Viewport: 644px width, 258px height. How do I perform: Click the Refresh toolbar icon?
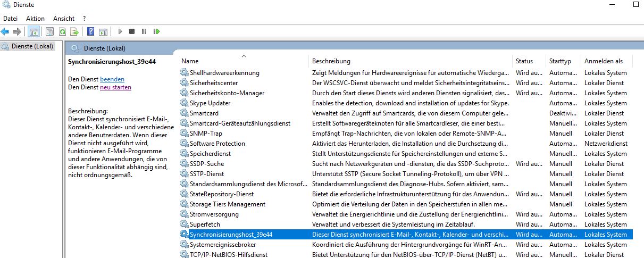pyautogui.click(x=62, y=31)
